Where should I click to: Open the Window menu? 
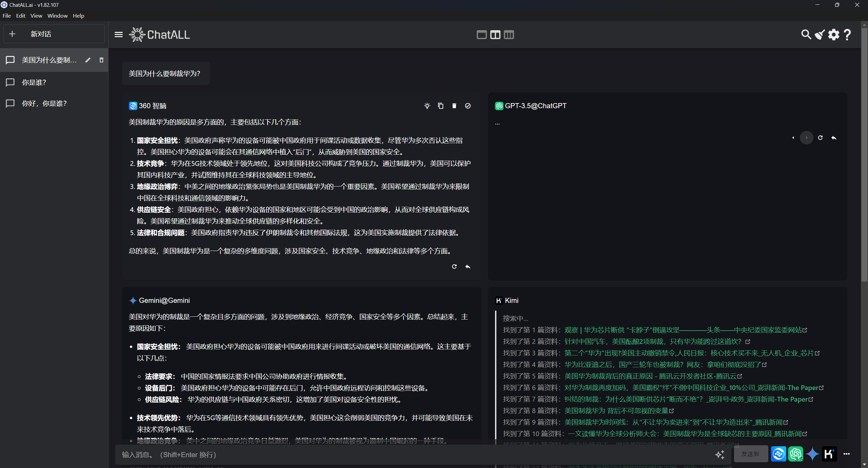click(57, 16)
